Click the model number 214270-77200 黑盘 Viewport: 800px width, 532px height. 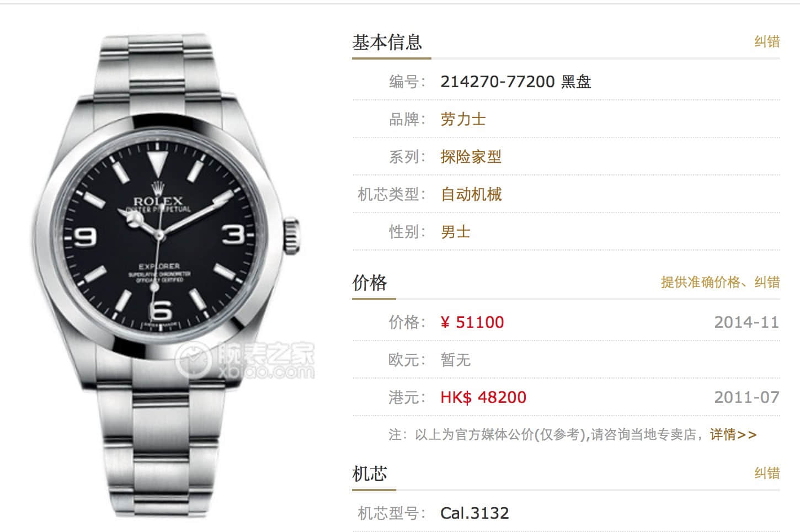(x=516, y=82)
